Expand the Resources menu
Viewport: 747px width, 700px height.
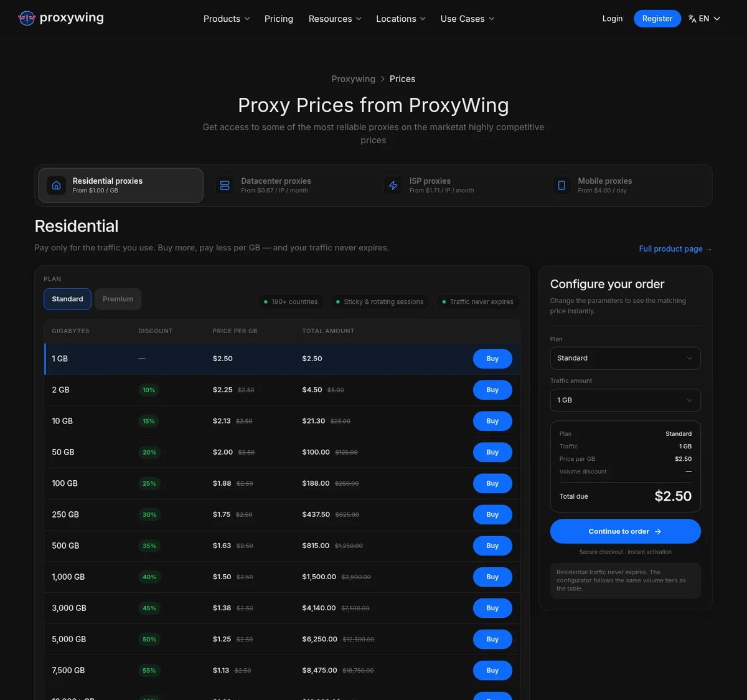point(335,19)
